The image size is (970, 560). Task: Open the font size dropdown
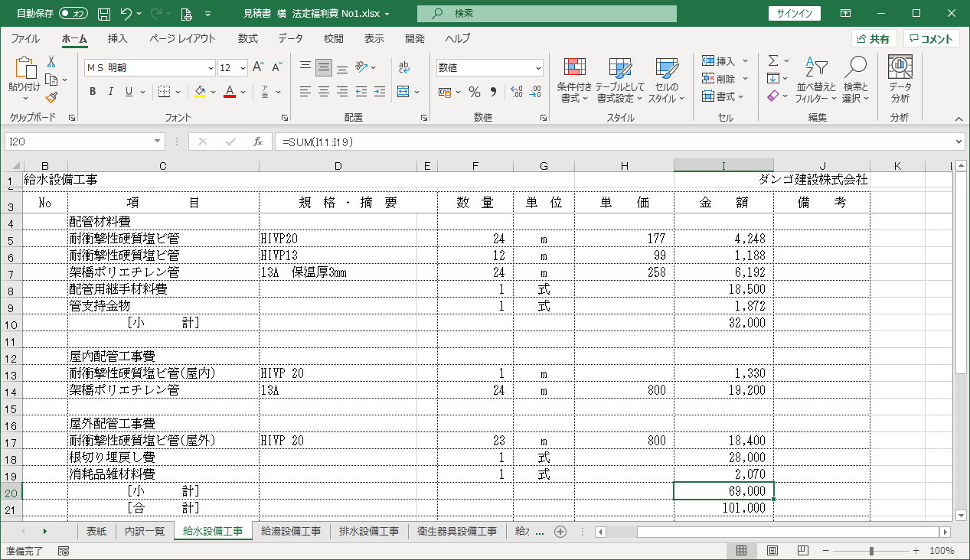243,68
